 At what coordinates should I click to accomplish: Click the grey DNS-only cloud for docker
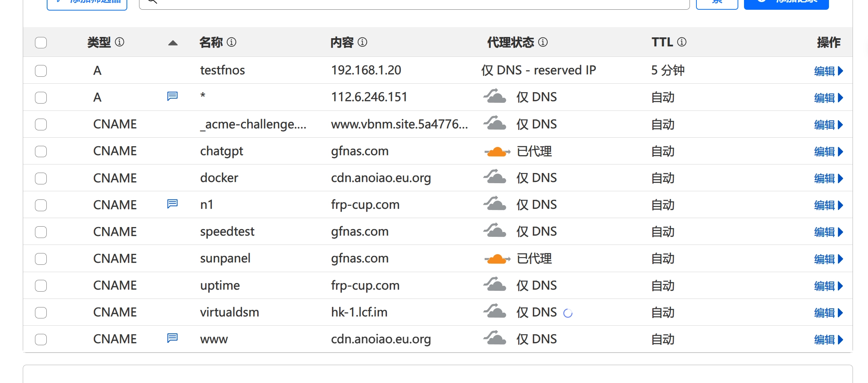click(x=495, y=177)
